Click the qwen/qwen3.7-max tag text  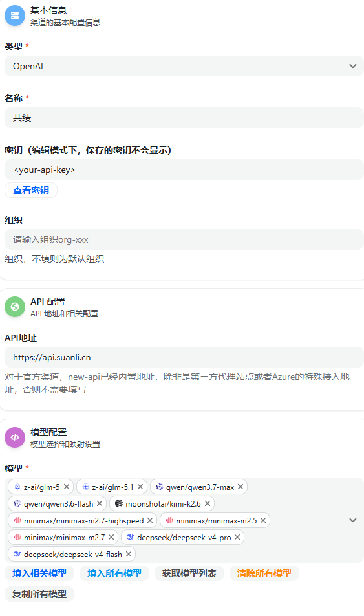[200, 487]
